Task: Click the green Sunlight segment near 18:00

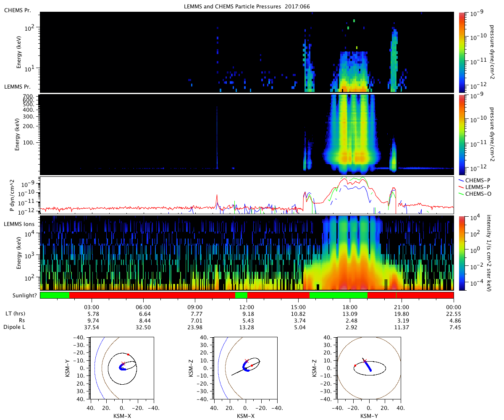Action: [x=339, y=295]
